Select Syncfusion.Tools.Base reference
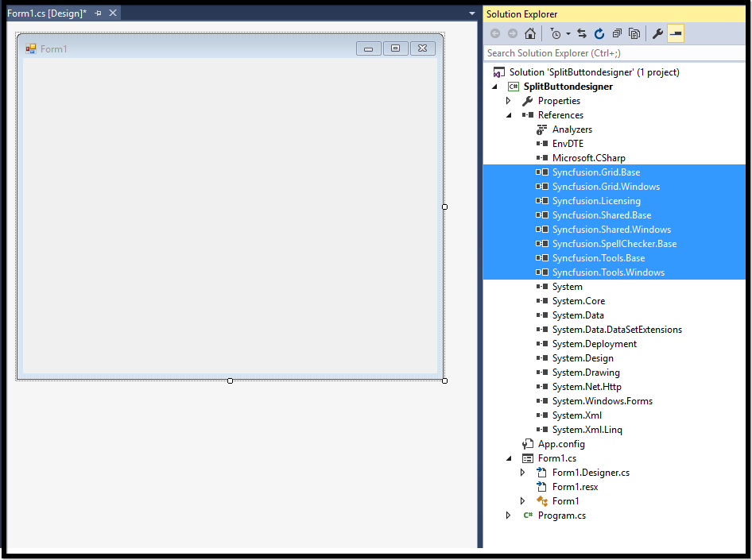The image size is (752, 560). click(x=599, y=258)
